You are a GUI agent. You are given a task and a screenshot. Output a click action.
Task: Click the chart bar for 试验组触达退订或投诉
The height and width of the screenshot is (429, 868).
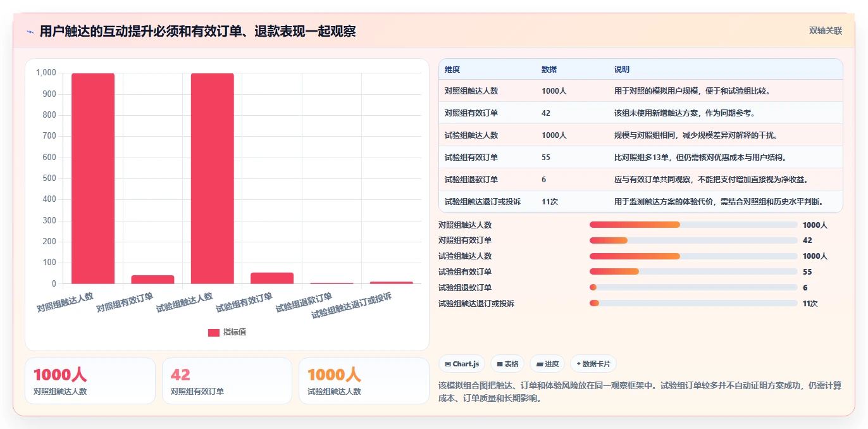tap(392, 282)
